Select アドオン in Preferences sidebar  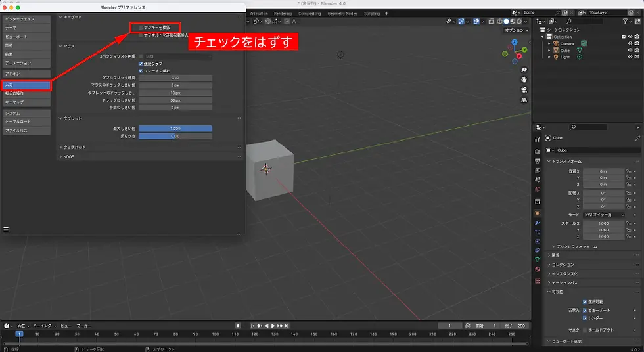point(27,74)
